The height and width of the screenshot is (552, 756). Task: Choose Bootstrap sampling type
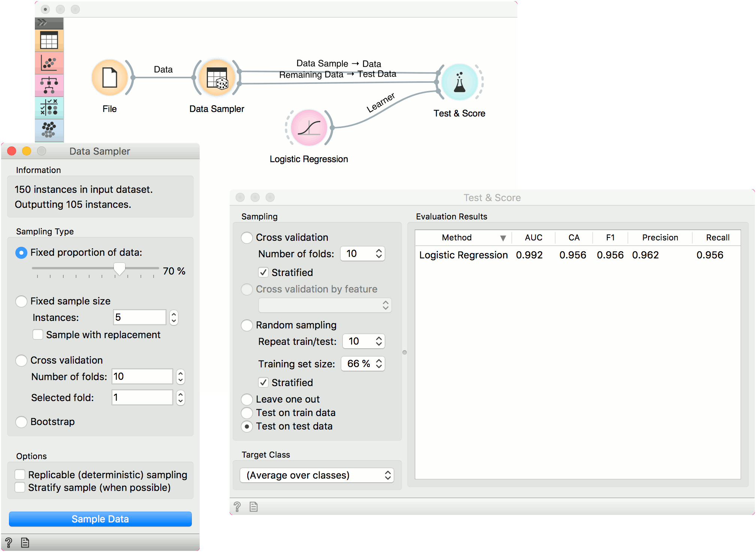tap(21, 422)
